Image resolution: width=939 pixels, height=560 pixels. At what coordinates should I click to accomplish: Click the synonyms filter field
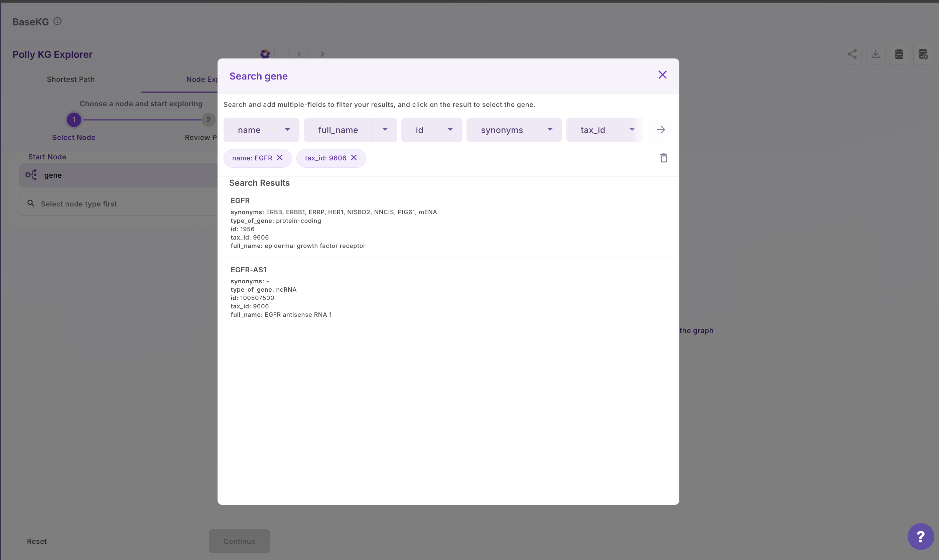pos(502,130)
